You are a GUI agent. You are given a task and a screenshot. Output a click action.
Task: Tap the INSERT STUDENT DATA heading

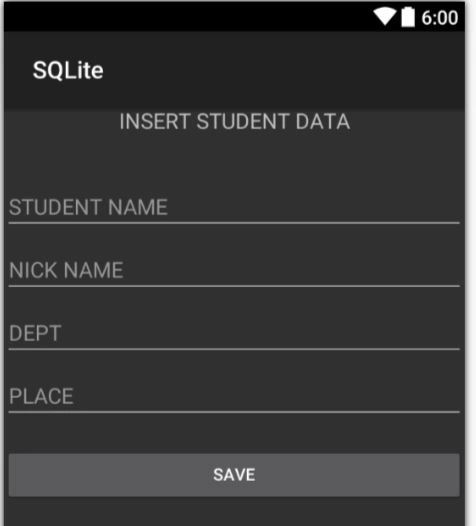[235, 121]
